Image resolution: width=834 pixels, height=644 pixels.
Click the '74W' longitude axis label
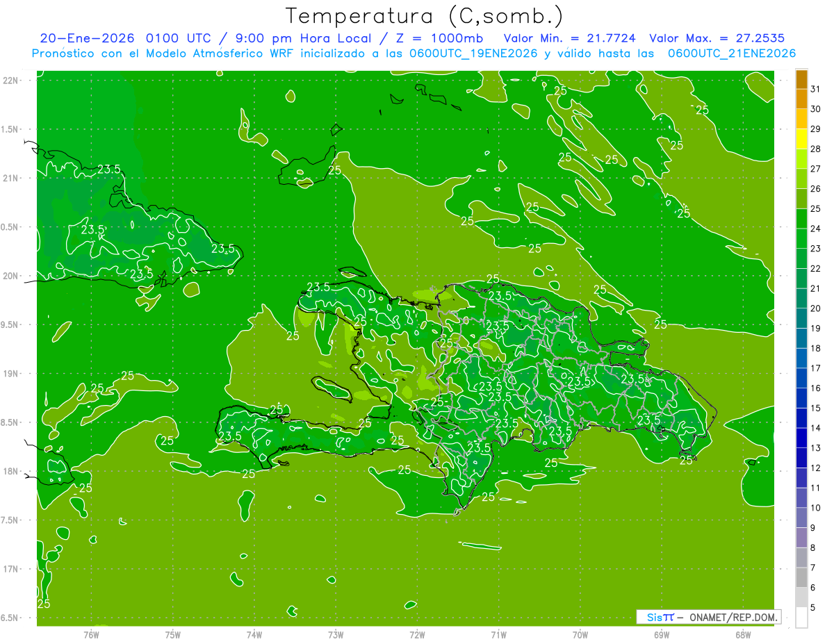click(x=254, y=634)
